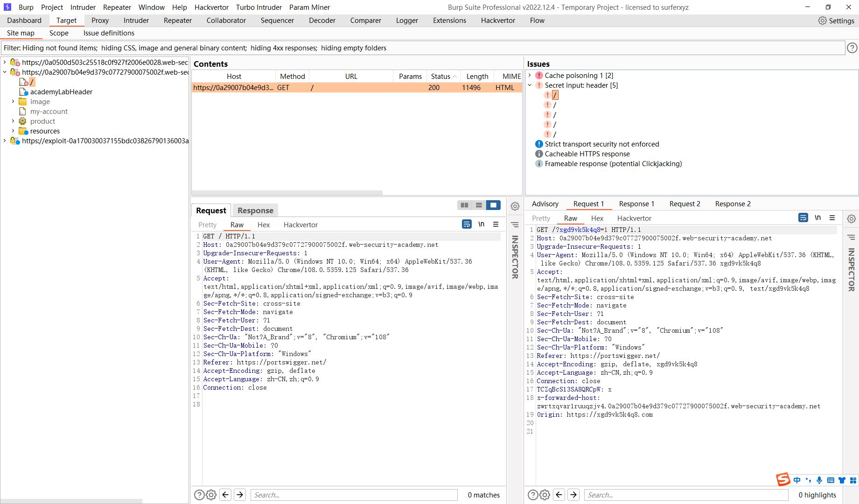Click the Sogou input method S icon
Viewport: 859px width, 504px height.
click(x=783, y=479)
